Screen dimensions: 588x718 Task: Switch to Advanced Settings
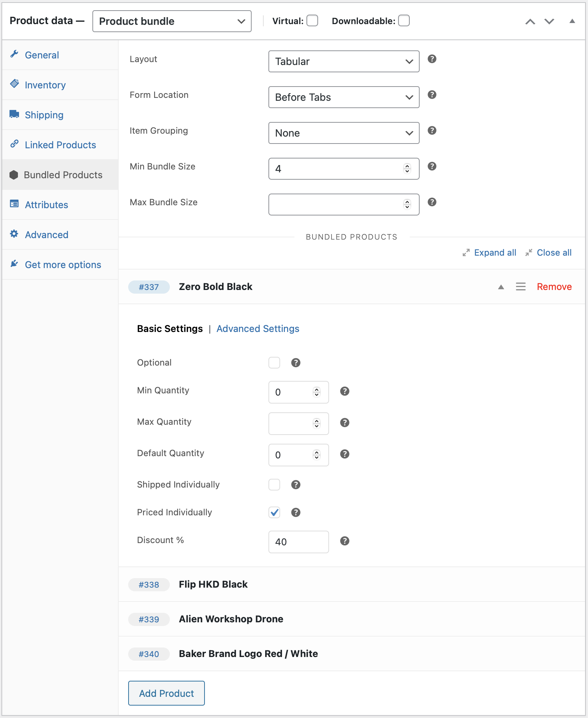258,329
